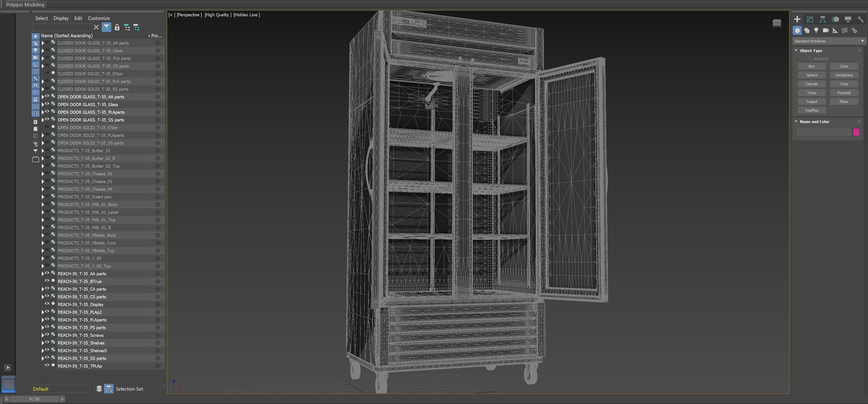Click the Box primitive button

[x=811, y=67]
